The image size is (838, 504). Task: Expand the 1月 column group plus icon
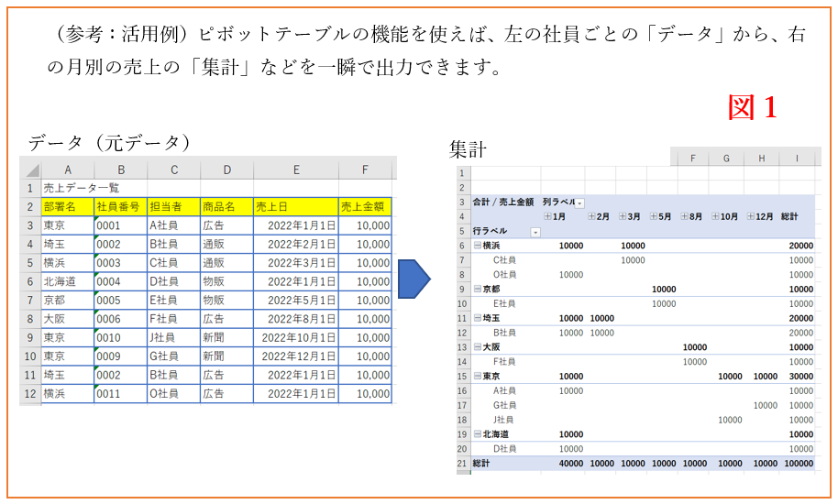547,216
